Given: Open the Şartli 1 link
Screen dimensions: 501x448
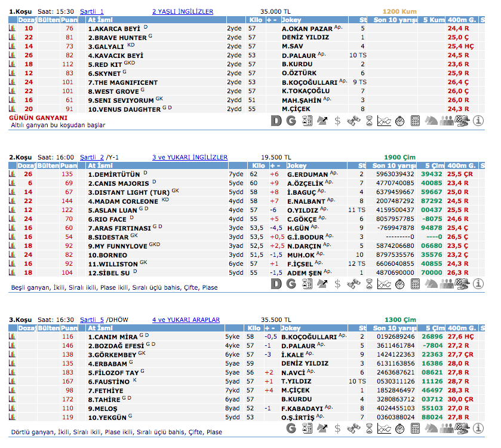Looking at the screenshot, I should click(x=91, y=11).
